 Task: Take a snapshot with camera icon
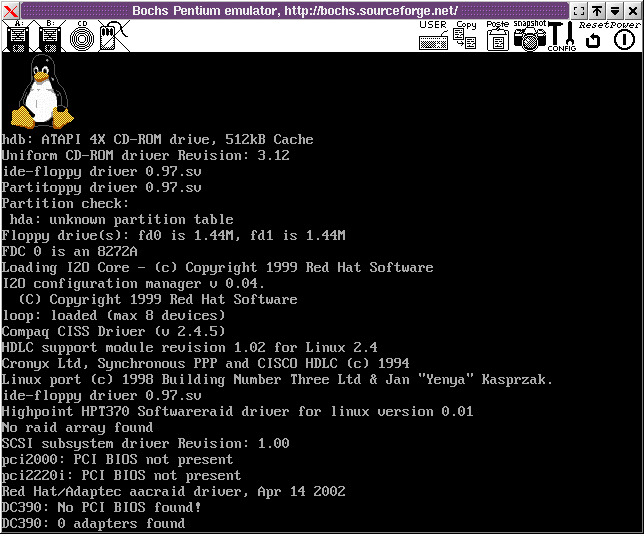point(529,37)
